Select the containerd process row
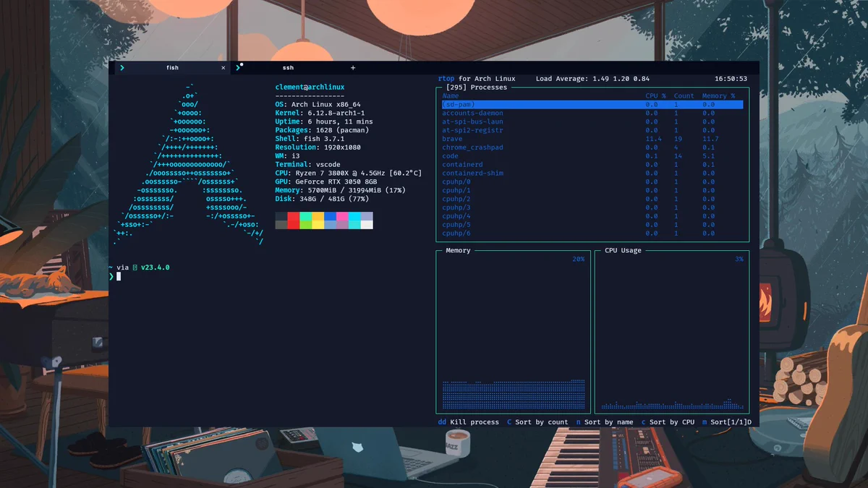 [592, 165]
